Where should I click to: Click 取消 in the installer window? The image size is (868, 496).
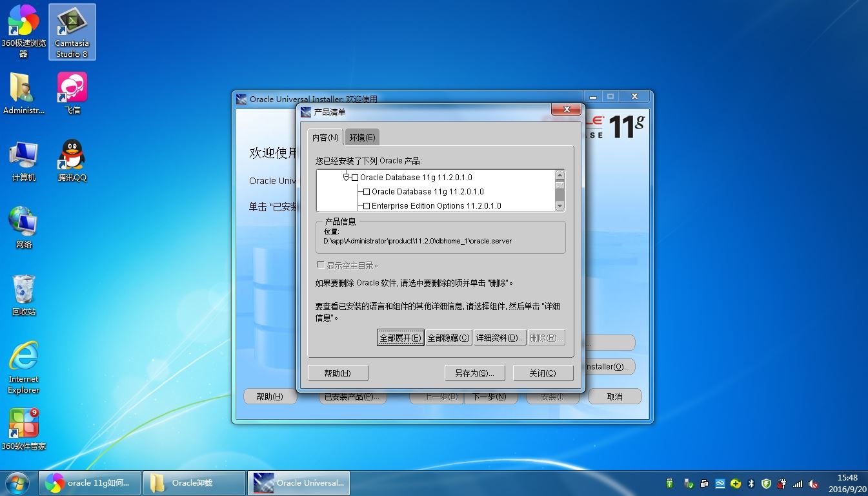click(614, 397)
